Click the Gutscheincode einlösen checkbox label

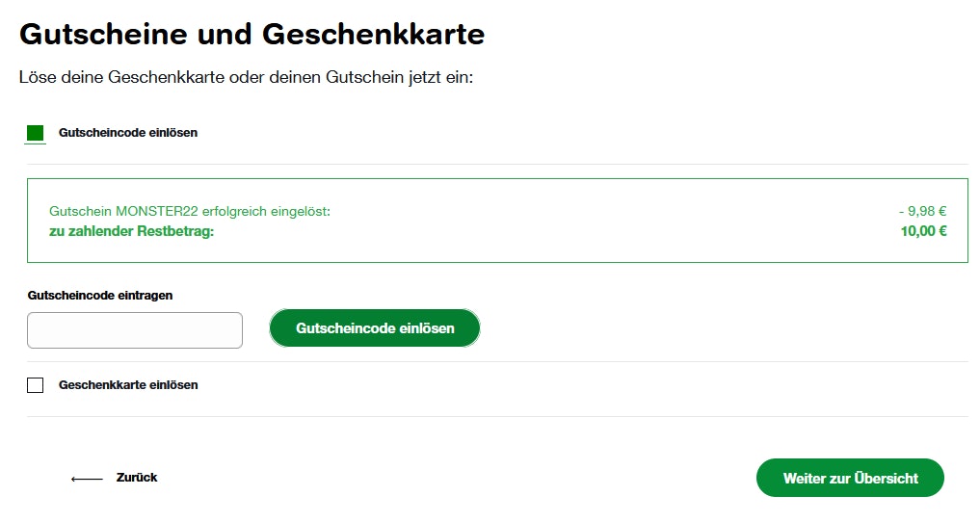click(x=128, y=133)
